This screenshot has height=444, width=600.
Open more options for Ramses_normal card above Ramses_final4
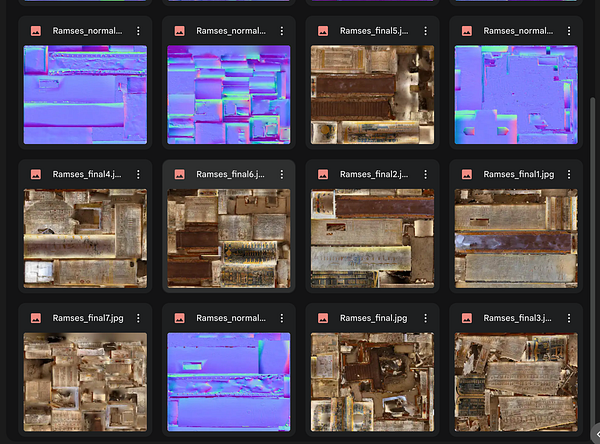(x=138, y=31)
